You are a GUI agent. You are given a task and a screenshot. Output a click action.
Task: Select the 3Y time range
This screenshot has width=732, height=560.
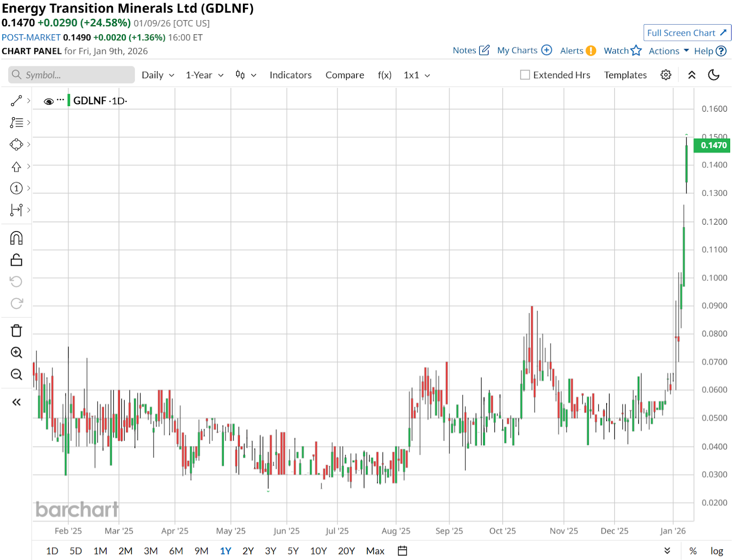tap(271, 551)
